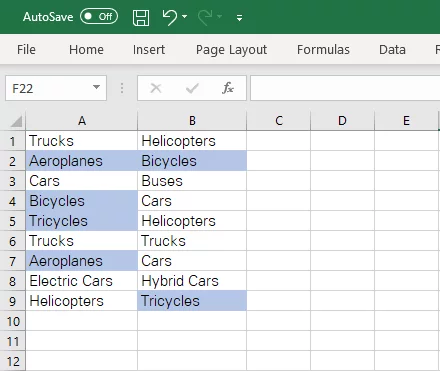
Task: Select highlighted cell A2 Aeroplanes
Action: (82, 161)
